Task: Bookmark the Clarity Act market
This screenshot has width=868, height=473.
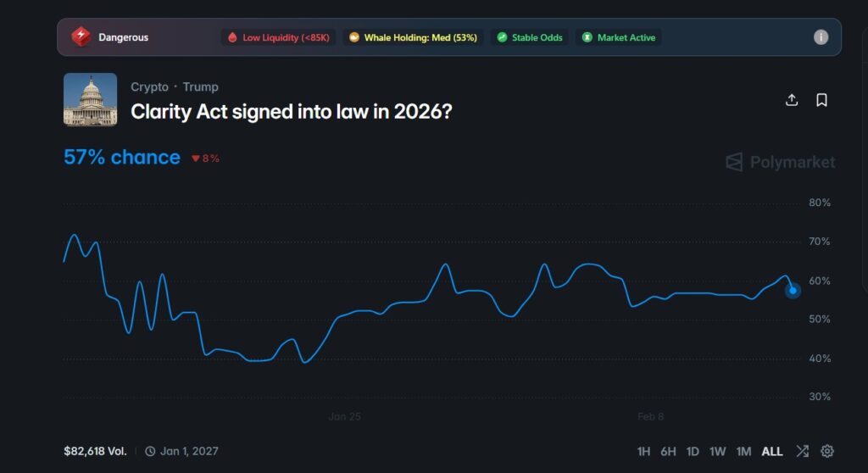Action: tap(821, 100)
